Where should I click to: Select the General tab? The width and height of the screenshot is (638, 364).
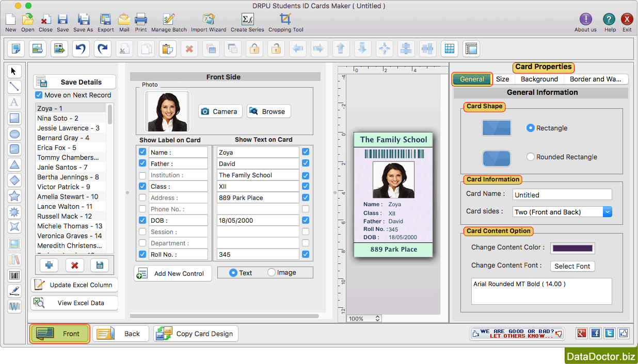[x=472, y=79]
